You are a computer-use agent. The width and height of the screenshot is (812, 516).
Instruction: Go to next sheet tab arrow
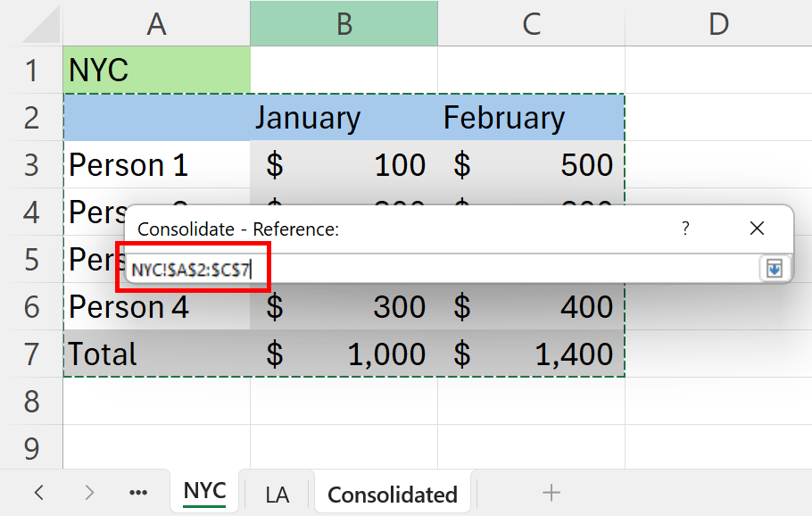coord(89,492)
